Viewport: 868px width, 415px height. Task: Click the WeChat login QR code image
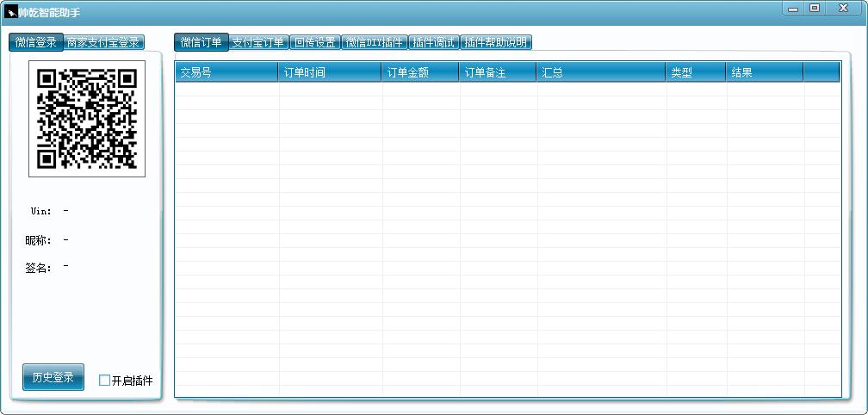click(x=87, y=119)
